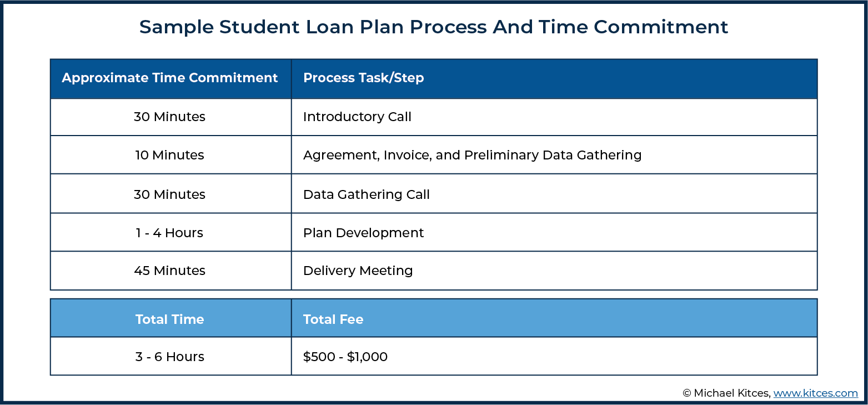Select the 3 - 6 Hours cell
The width and height of the screenshot is (868, 405).
click(170, 356)
